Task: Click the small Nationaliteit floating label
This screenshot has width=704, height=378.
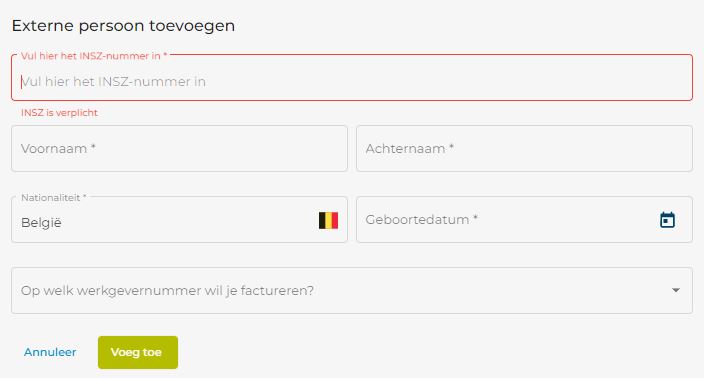Action: tap(53, 198)
